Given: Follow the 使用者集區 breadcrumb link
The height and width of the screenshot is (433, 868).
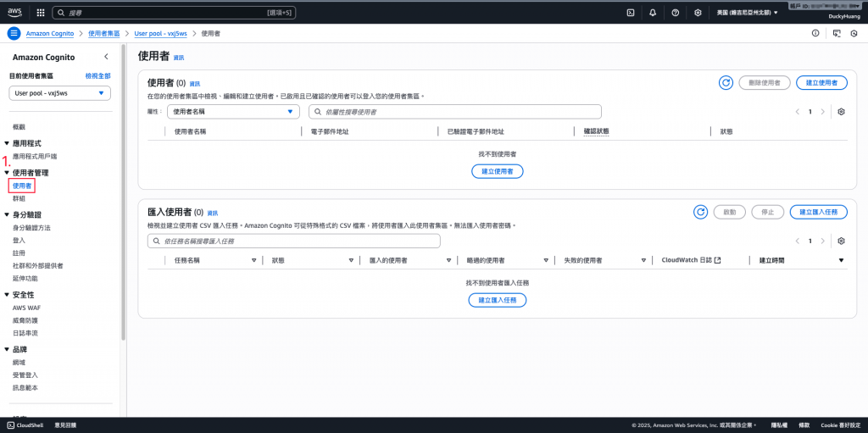Looking at the screenshot, I should [104, 33].
